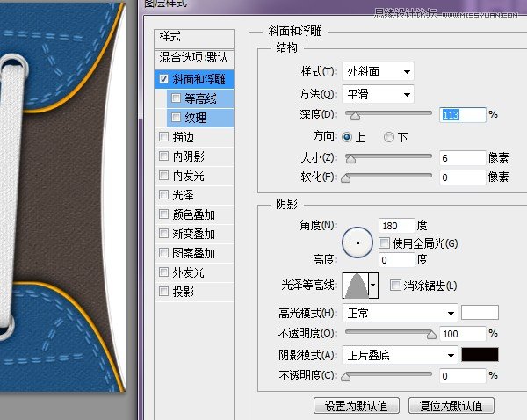527x420 pixels.
Task: Tick the 内发光 checkbox
Action: pos(163,175)
